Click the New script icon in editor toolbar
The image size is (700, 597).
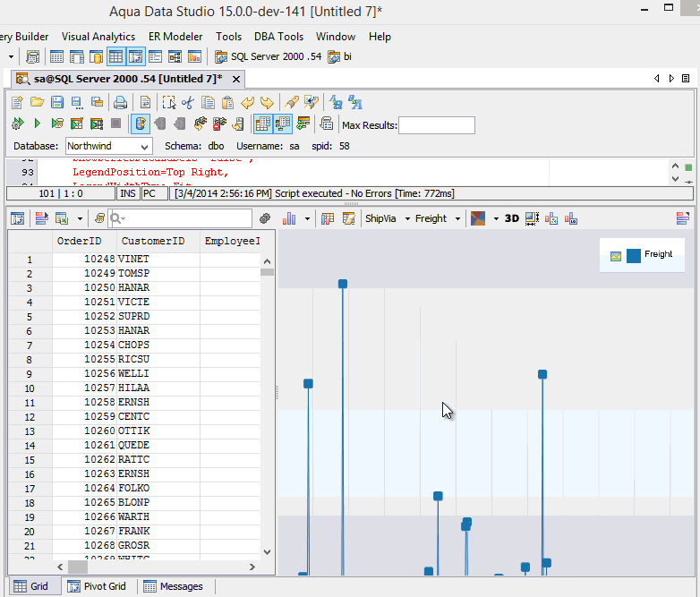(x=17, y=103)
